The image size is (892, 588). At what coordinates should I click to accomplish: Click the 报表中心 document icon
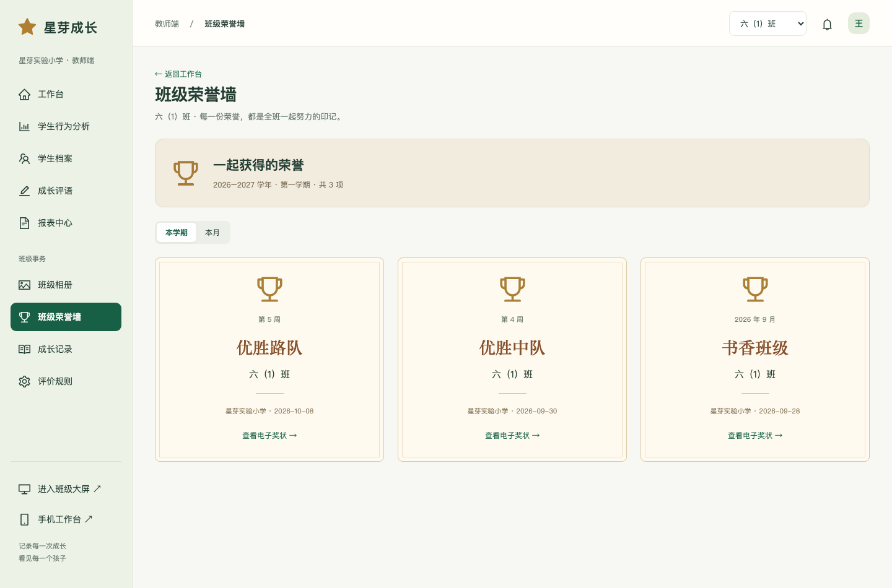(x=24, y=223)
